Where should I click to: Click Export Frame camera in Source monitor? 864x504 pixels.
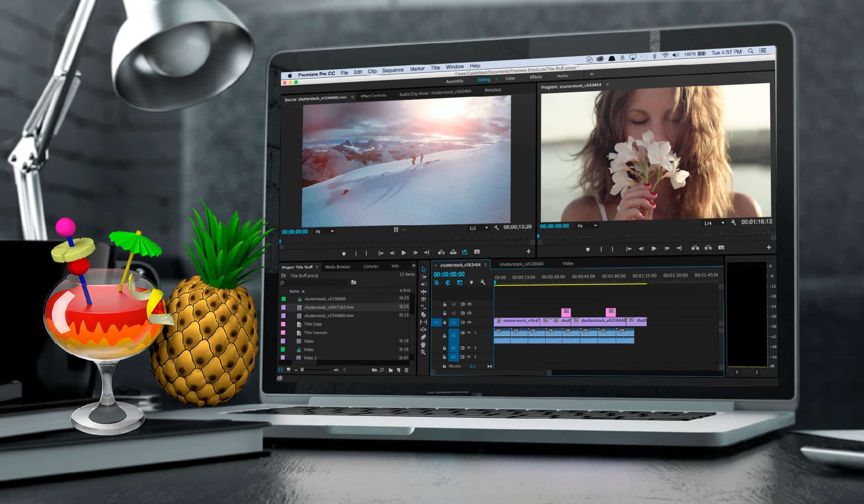click(x=477, y=252)
